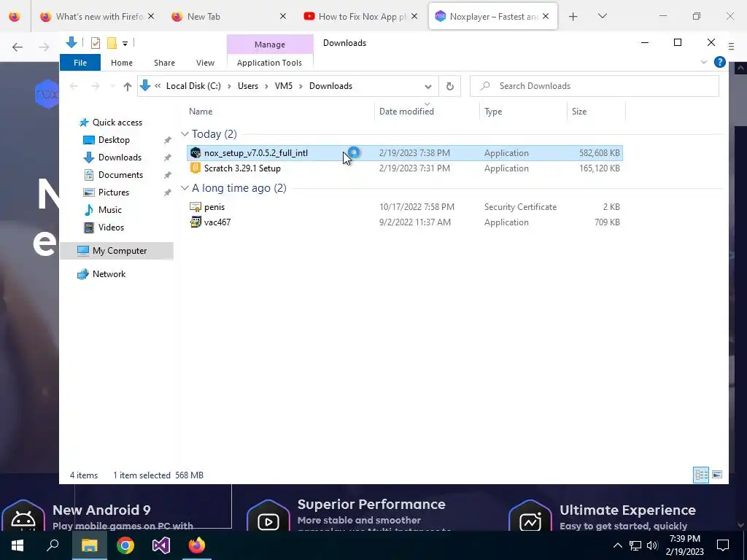The width and height of the screenshot is (747, 560).
Task: Open Windows Start menu
Action: tap(18, 545)
